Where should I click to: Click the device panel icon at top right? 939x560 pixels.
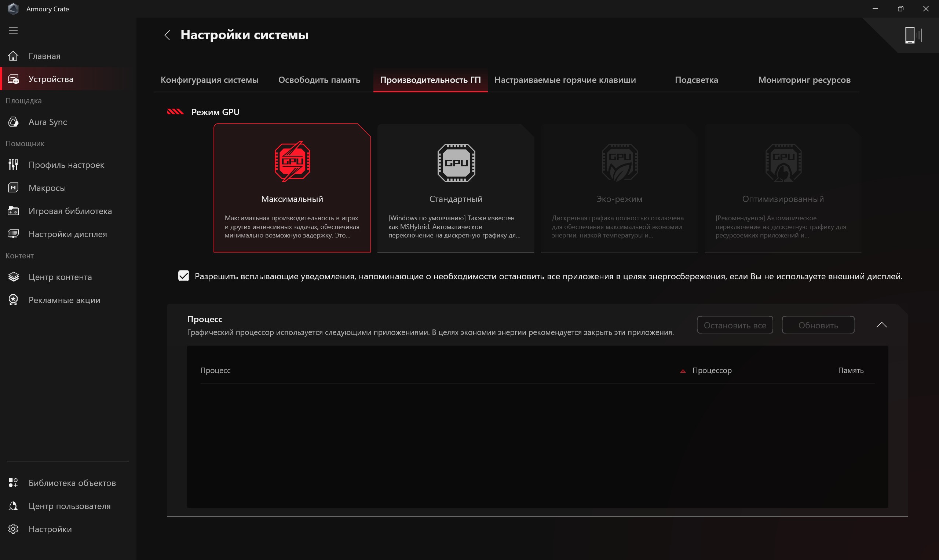click(913, 36)
